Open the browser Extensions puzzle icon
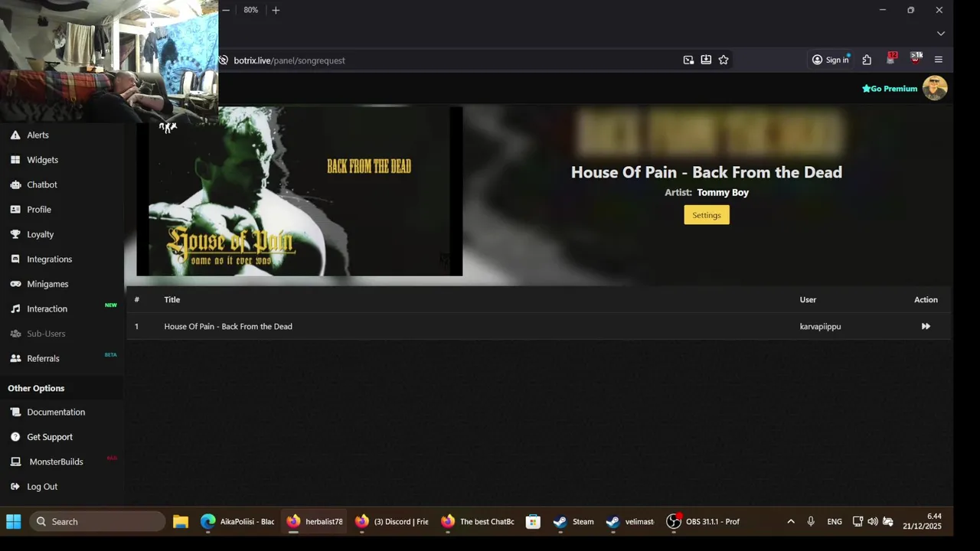This screenshot has height=551, width=980. (867, 60)
